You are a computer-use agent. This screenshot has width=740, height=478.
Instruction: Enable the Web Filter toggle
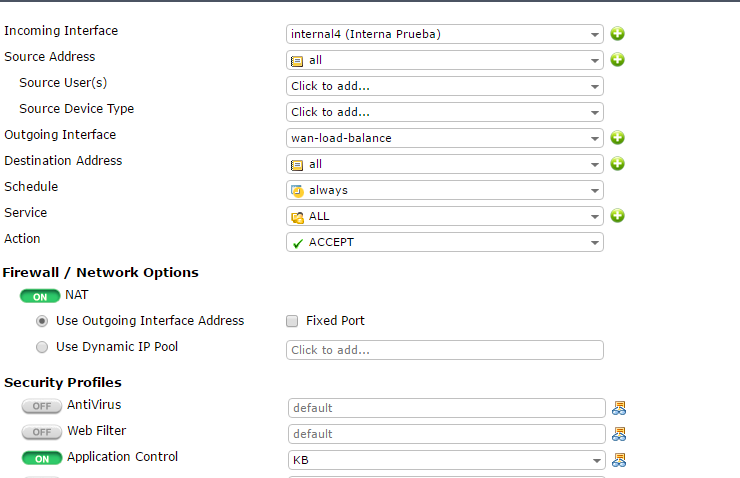[x=41, y=433]
